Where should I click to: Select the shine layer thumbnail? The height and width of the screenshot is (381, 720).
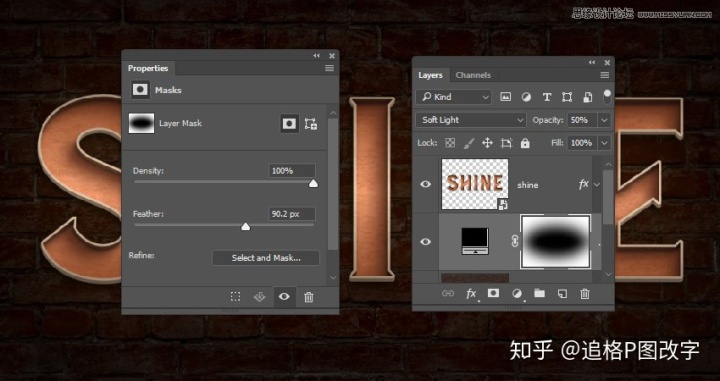click(x=475, y=184)
